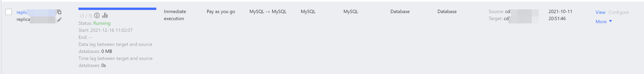Tick the replica task row checkbox
644x74 pixels.
point(9,12)
